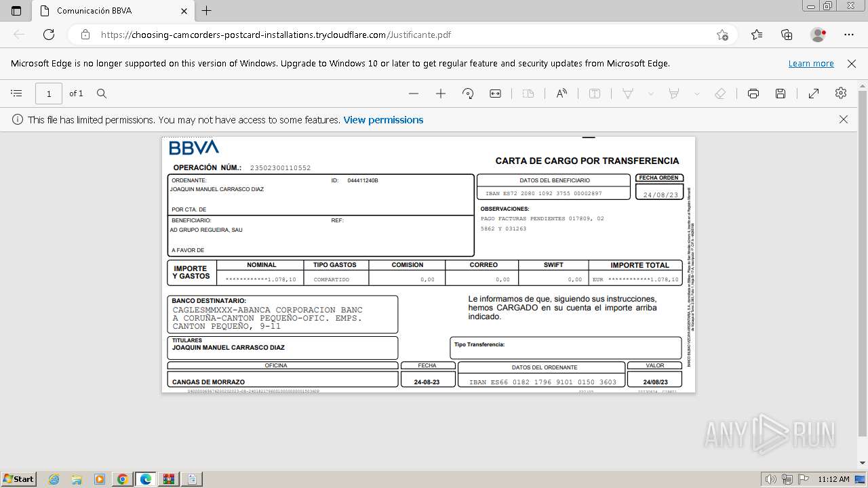Click 'CANGAS DE MORRAZO' office text

pyautogui.click(x=208, y=382)
